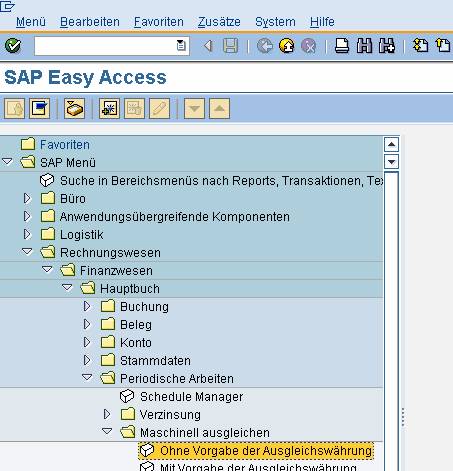Viewport: 453px width, 471px height.
Task: Open the Menü menu
Action: 31,22
